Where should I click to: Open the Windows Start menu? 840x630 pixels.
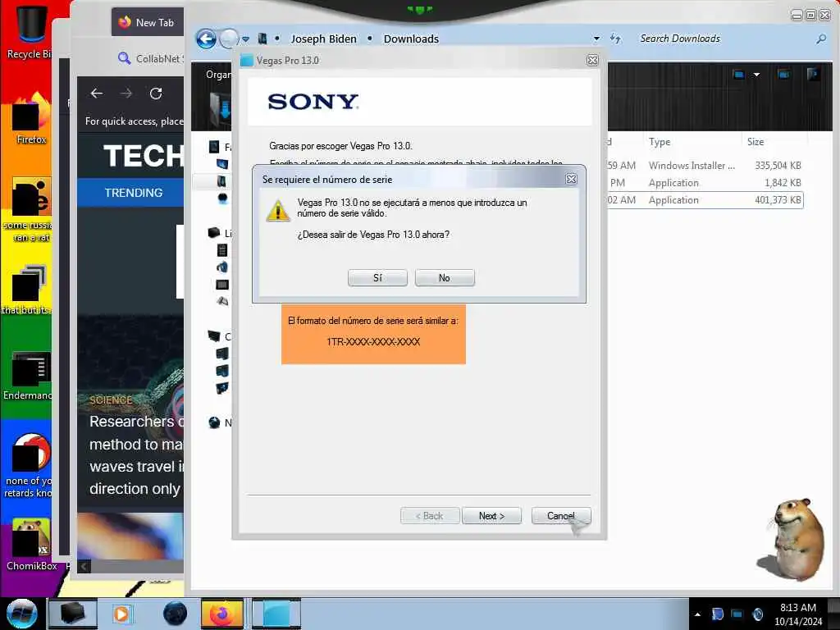pyautogui.click(x=21, y=614)
